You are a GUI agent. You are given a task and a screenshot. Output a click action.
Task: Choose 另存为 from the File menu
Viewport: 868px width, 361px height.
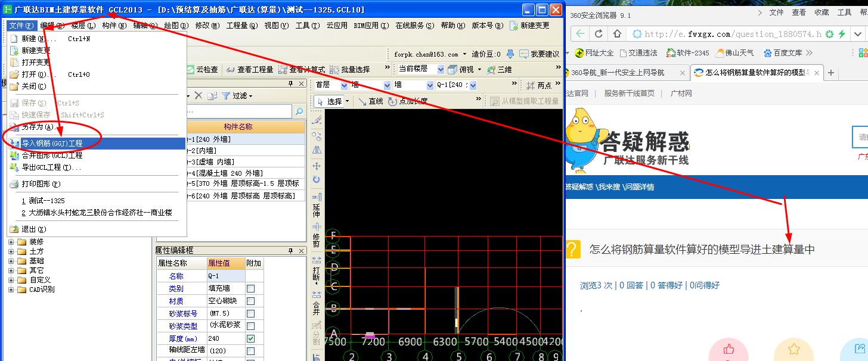point(98,127)
